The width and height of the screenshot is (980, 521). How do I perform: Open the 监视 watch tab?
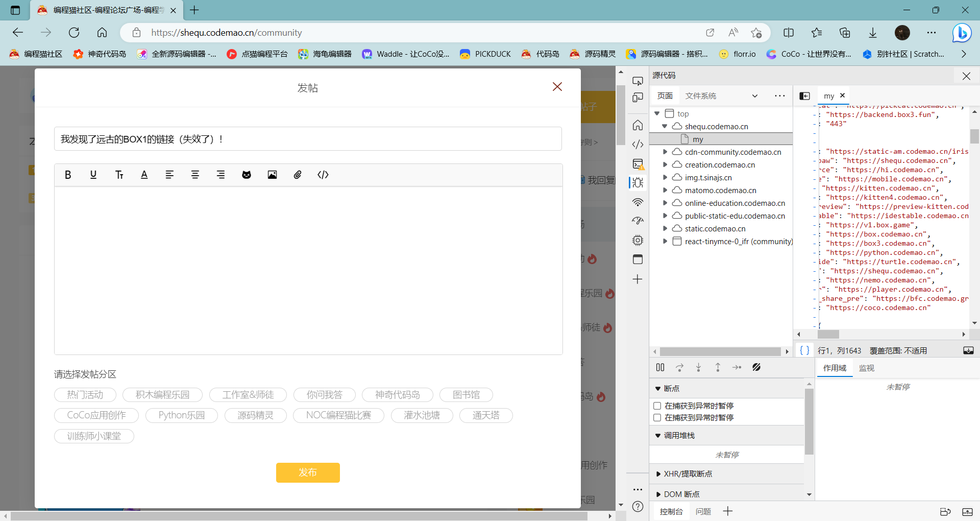(867, 368)
